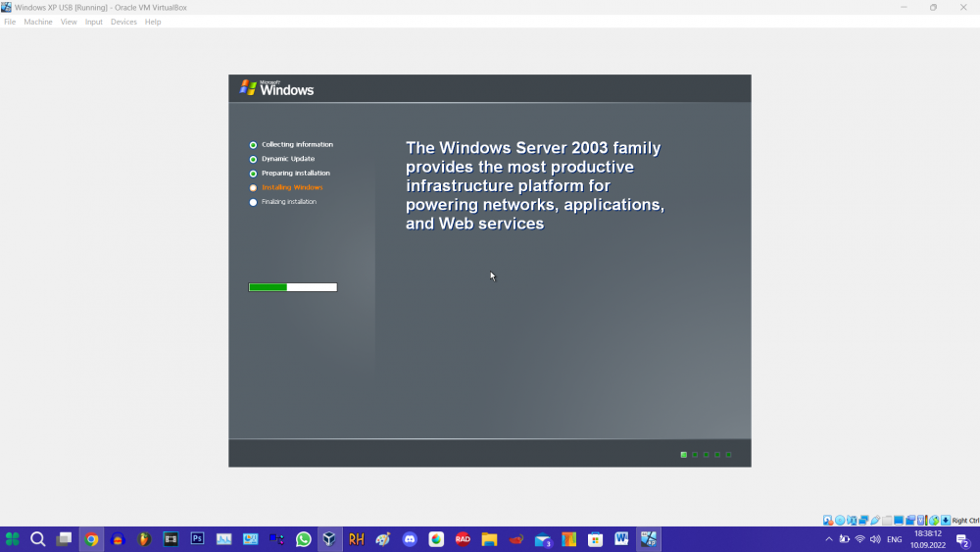Switch to Google Chrome in taskbar
Image resolution: width=980 pixels, height=552 pixels.
[x=91, y=539]
